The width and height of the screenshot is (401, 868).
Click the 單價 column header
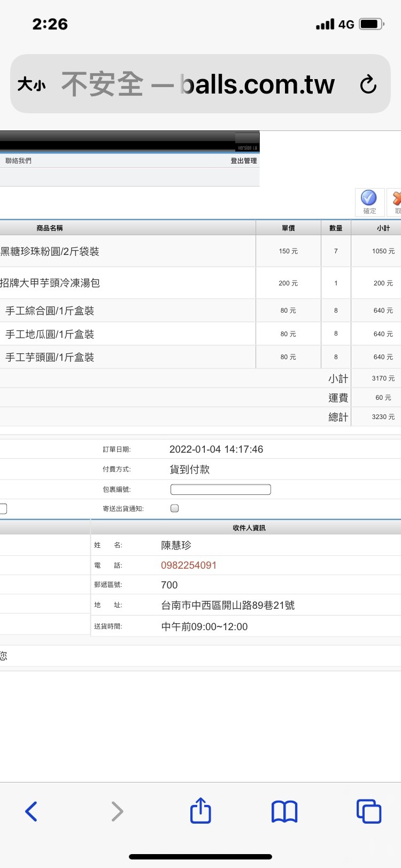click(288, 228)
